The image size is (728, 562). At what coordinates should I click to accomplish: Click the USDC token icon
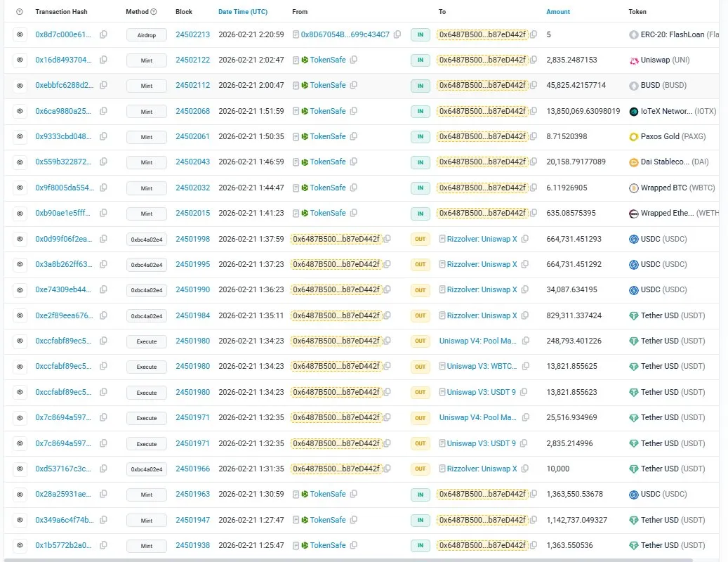633,239
